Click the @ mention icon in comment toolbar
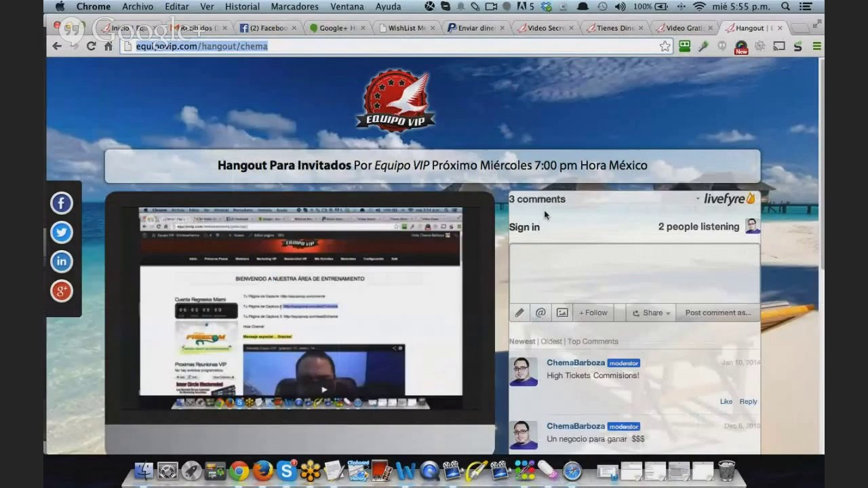This screenshot has height=488, width=868. coord(540,312)
